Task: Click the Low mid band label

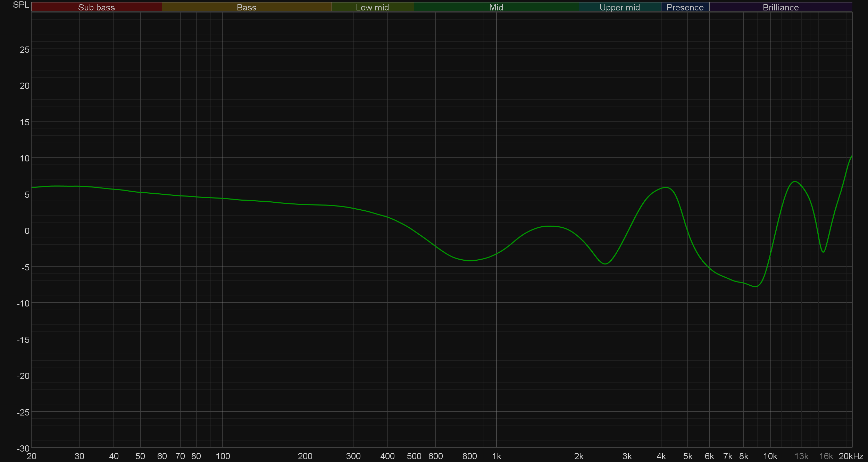Action: point(372,7)
